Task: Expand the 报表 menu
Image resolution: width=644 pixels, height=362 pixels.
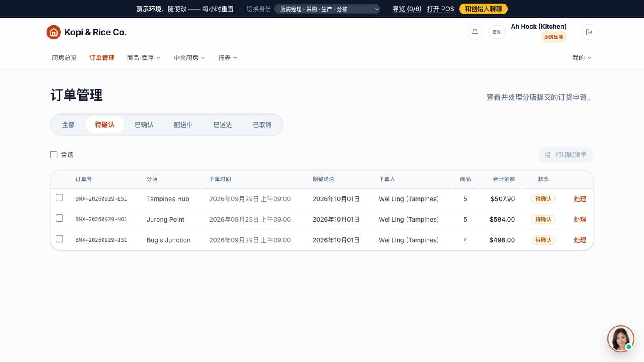Action: click(x=228, y=58)
